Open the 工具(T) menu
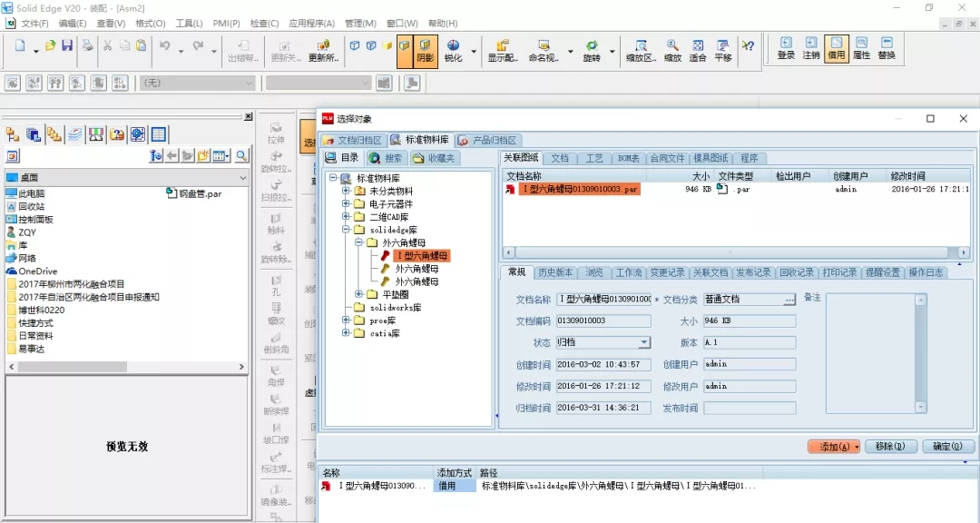980x523 pixels. (189, 23)
